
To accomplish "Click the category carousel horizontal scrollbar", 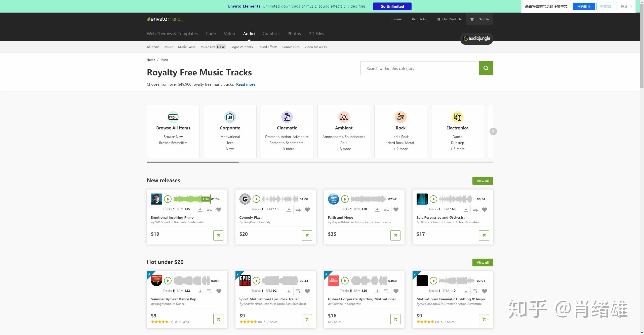I will (x=193, y=162).
